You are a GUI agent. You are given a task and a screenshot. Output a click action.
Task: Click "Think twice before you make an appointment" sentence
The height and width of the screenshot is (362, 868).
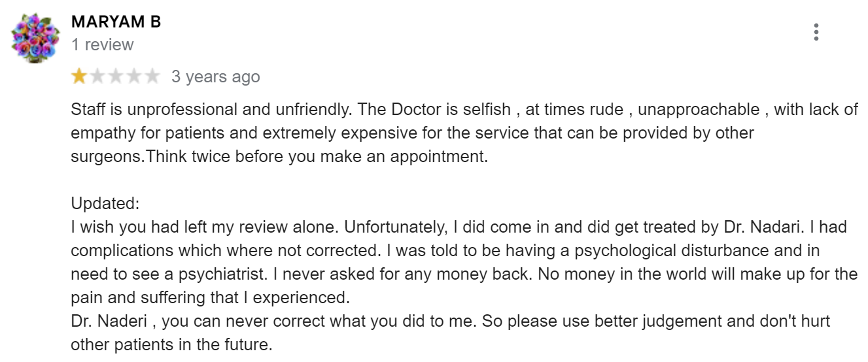pos(319,157)
